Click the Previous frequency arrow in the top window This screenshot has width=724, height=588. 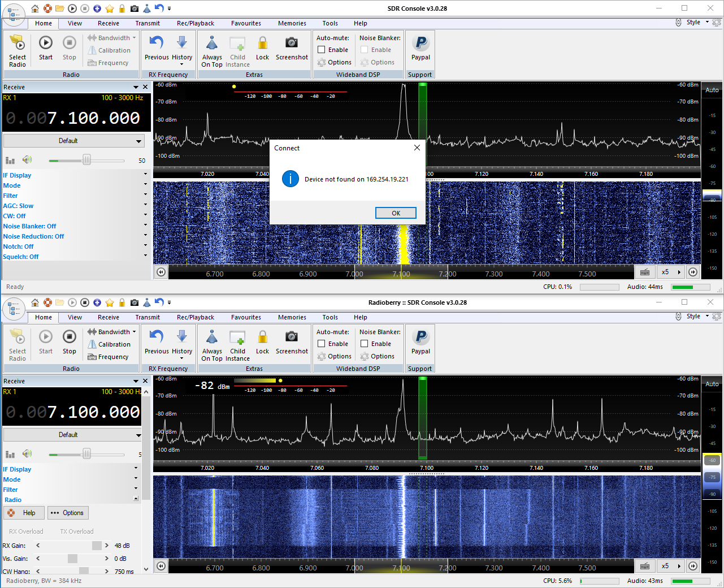tap(157, 44)
